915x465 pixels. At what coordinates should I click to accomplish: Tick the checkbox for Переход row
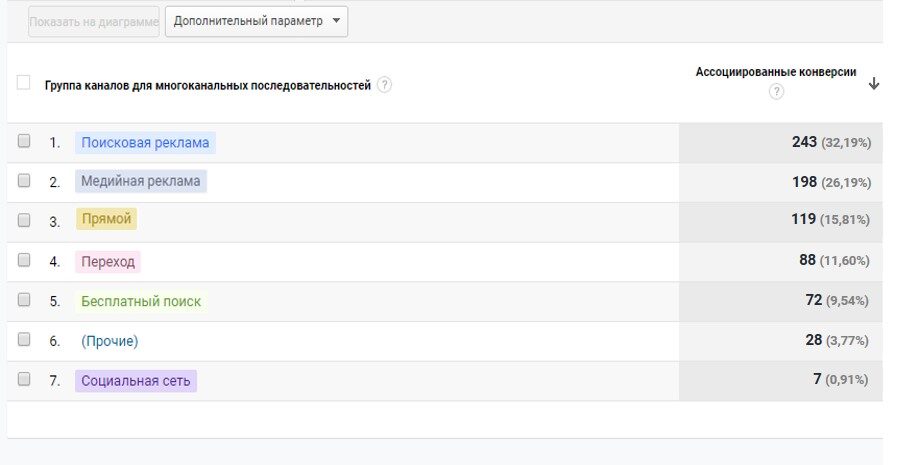pos(24,260)
